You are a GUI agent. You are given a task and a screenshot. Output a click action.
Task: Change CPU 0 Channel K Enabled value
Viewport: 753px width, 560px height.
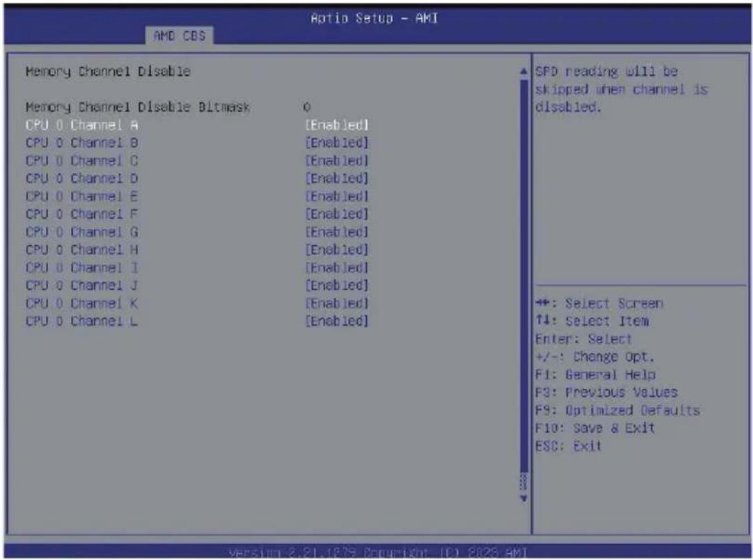click(337, 303)
